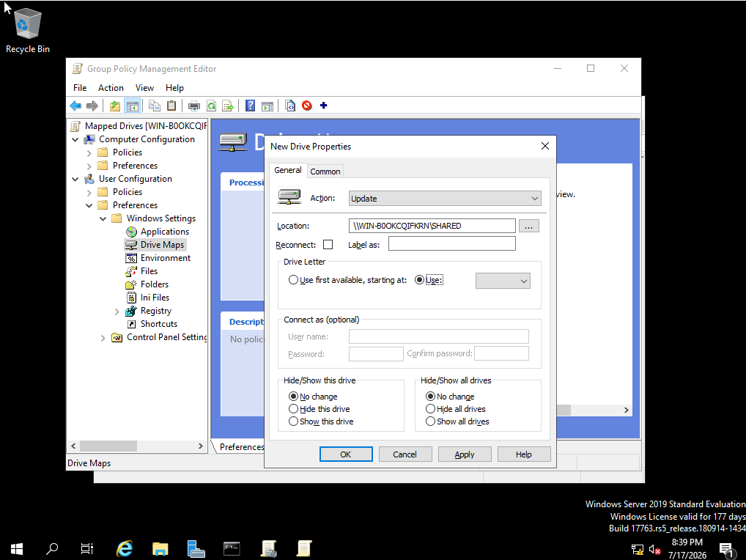Expand Policies under Computer Configuration
746x560 pixels.
[x=89, y=152]
